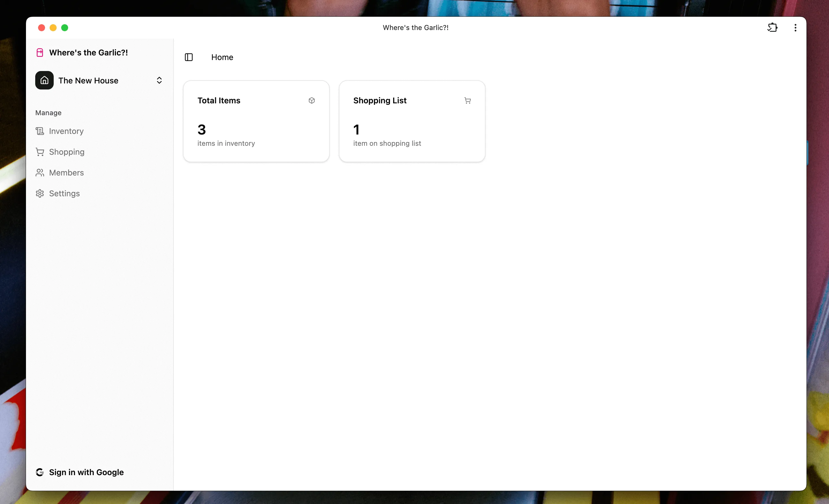Minimize the window with the yellow button
This screenshot has width=829, height=504.
coord(53,28)
